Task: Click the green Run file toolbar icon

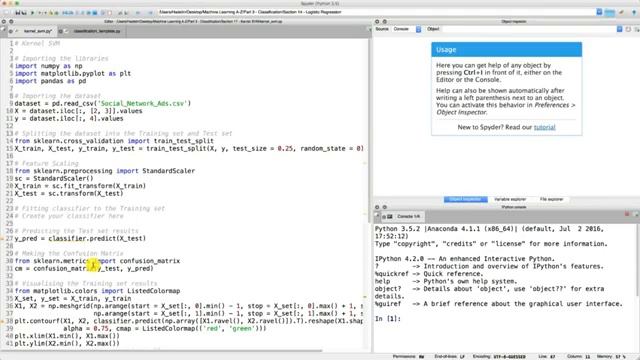Action: [32, 13]
